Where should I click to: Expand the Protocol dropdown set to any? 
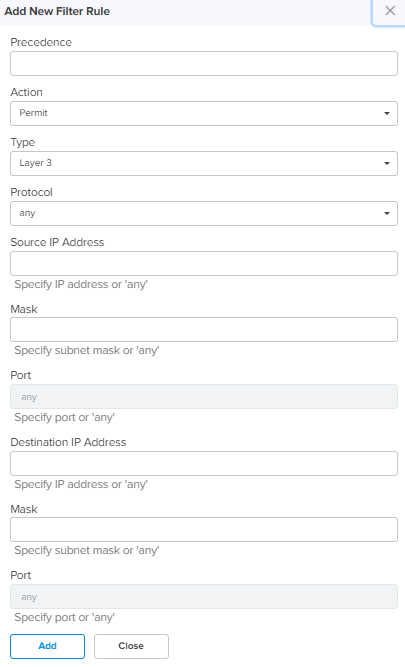(x=204, y=214)
